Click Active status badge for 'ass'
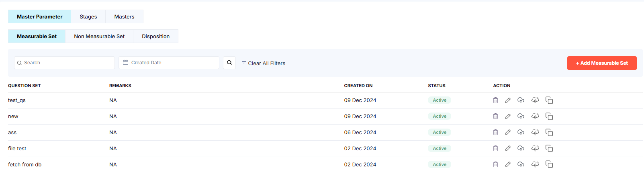Screen dimensions: 644x172 pos(440,132)
